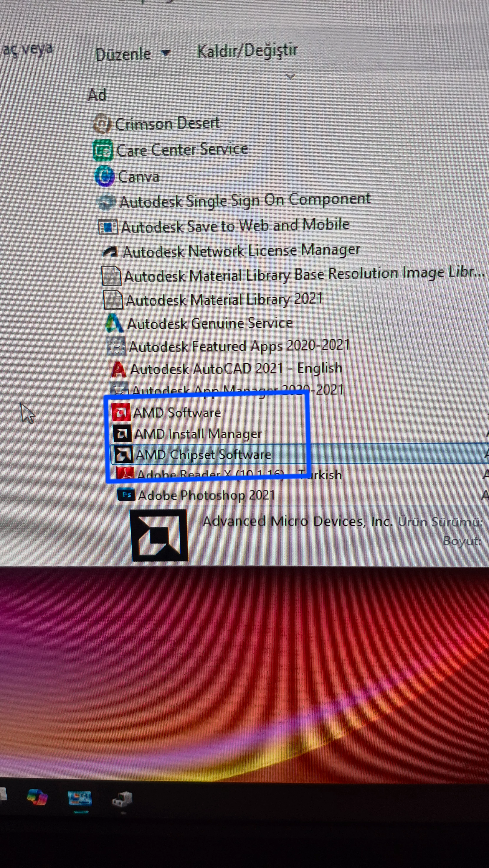Sort by the Ad column header

click(x=97, y=95)
